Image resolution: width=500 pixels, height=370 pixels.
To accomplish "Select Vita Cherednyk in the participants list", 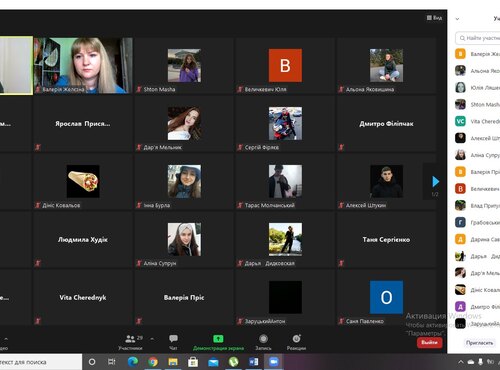I will (477, 121).
